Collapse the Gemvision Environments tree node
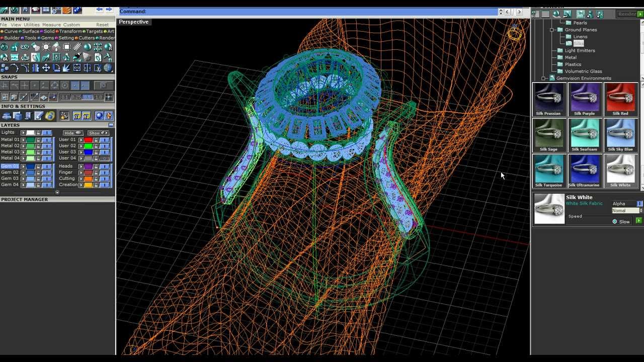The image size is (644, 362). click(544, 78)
